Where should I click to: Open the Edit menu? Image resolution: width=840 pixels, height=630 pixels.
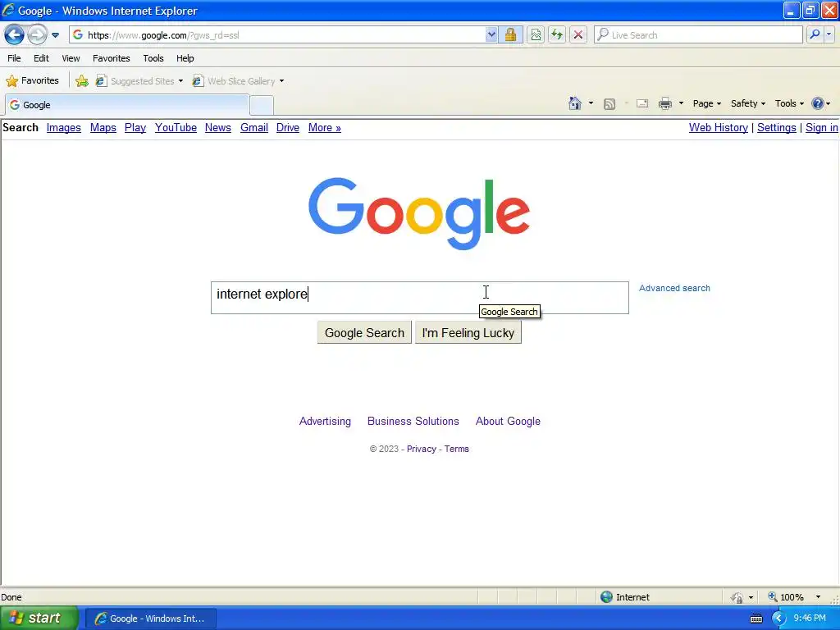[x=41, y=58]
